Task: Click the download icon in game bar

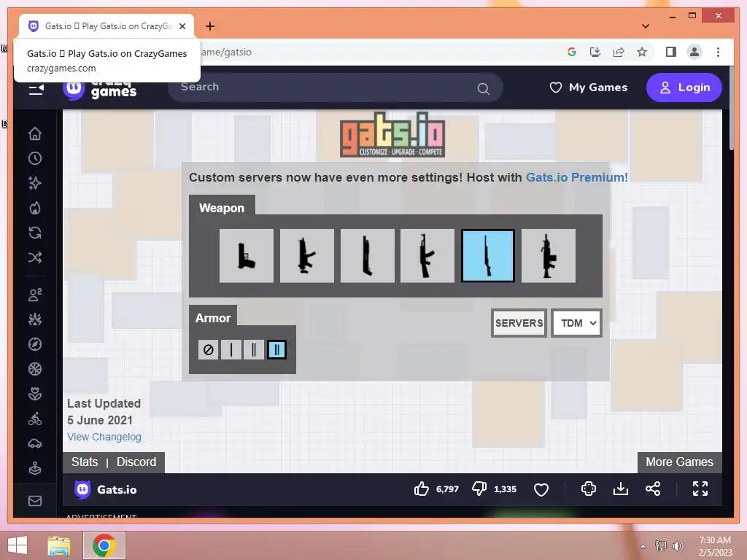Action: pos(620,489)
